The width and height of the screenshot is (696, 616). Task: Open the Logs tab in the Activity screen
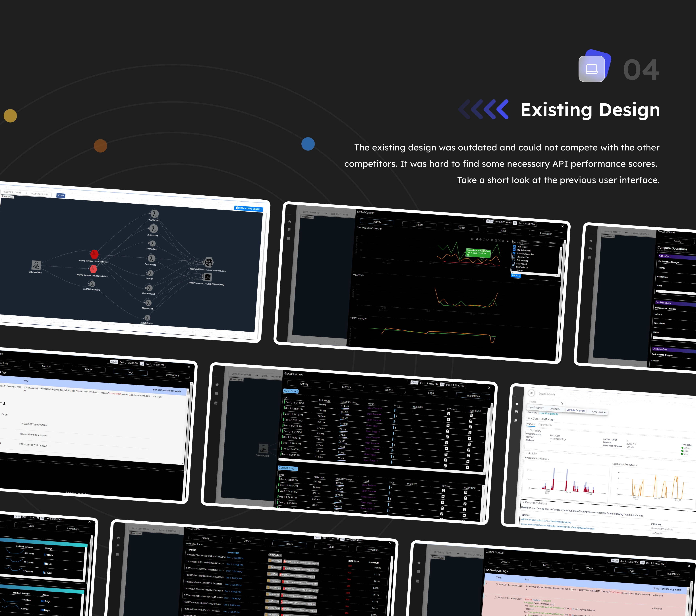(x=504, y=231)
